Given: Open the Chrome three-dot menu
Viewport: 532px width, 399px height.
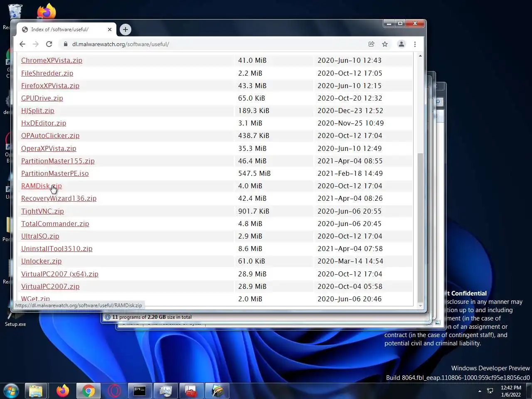Looking at the screenshot, I should [415, 44].
